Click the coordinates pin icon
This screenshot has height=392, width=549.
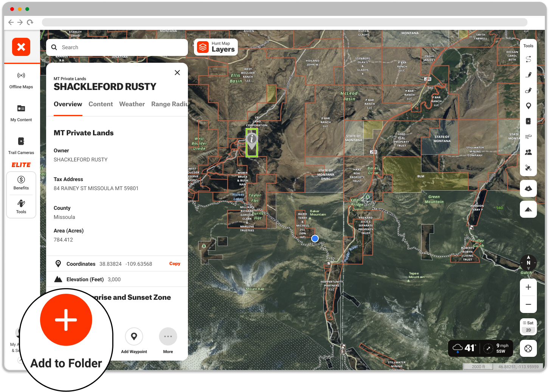tap(58, 263)
